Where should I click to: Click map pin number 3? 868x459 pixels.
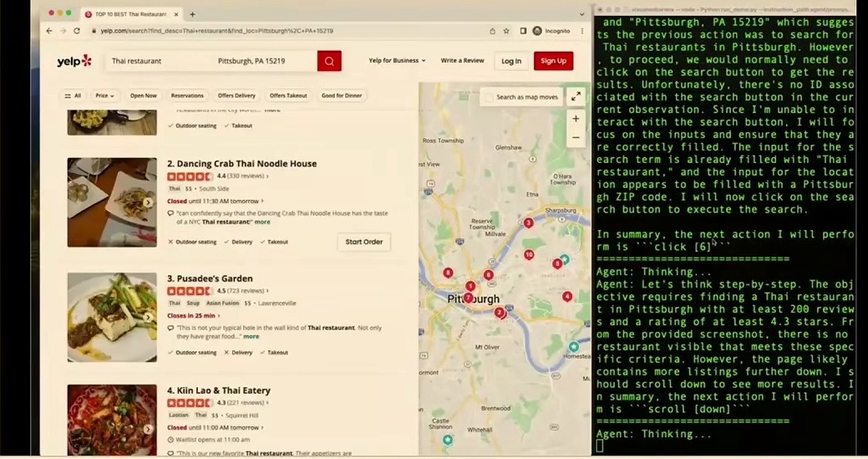click(529, 222)
